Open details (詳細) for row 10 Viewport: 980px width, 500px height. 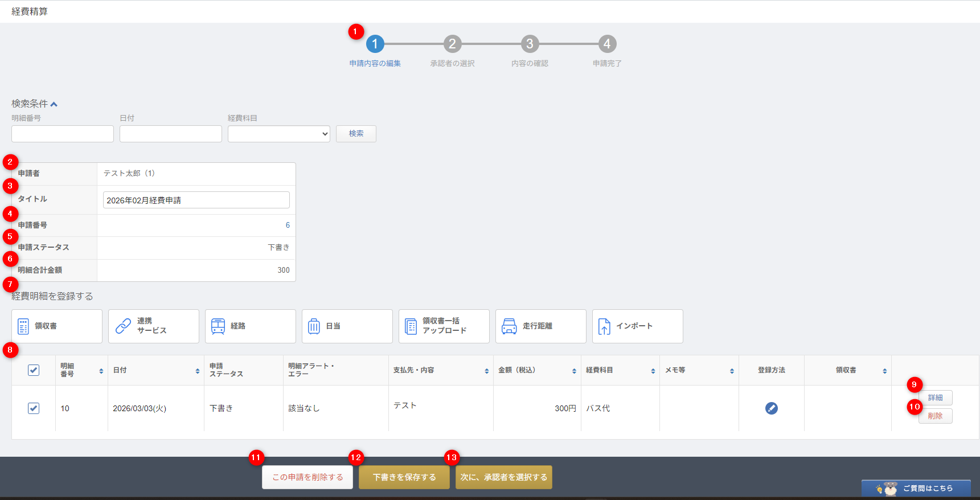[935, 397]
